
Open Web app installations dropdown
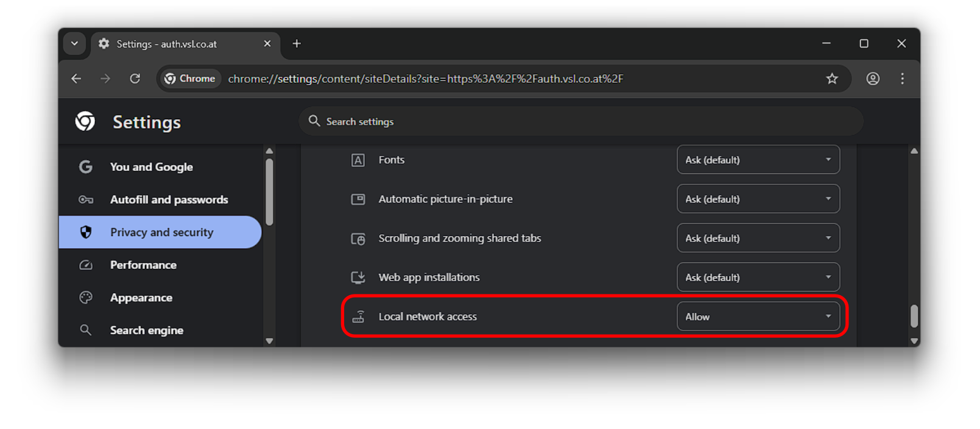coord(758,277)
